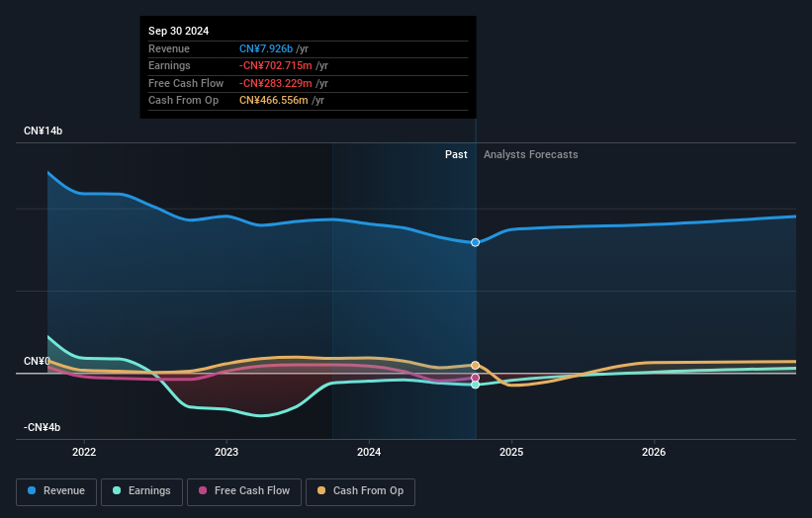Viewport: 812px width, 518px height.
Task: Click the CN¥466.556m cash from op value
Action: (x=273, y=101)
